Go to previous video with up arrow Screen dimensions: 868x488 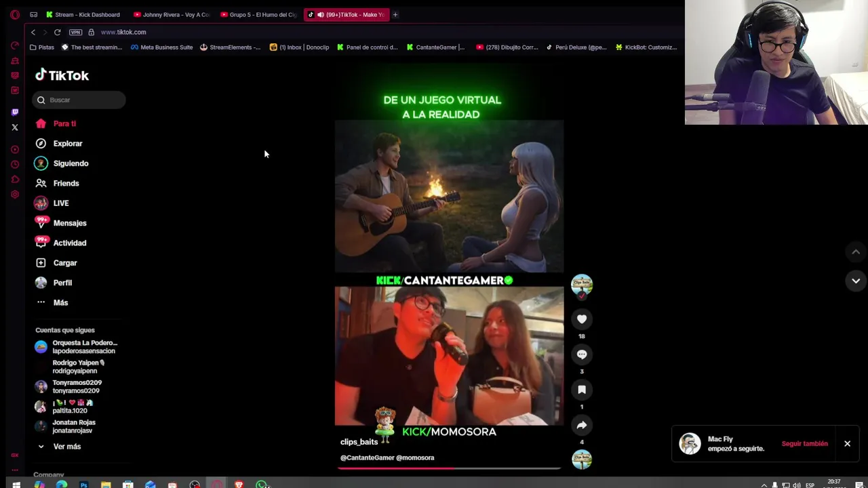[856, 252]
